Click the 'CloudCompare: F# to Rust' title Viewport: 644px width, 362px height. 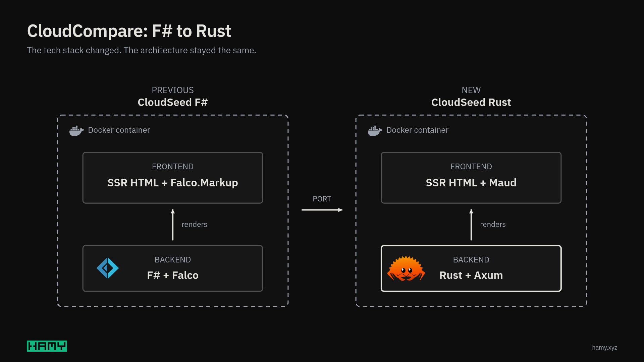(129, 31)
